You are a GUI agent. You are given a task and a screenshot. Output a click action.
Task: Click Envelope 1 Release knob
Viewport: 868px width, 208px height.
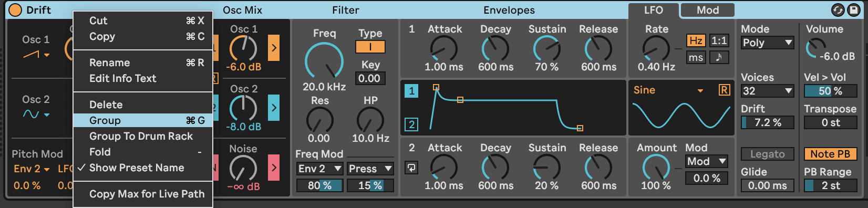coord(598,49)
